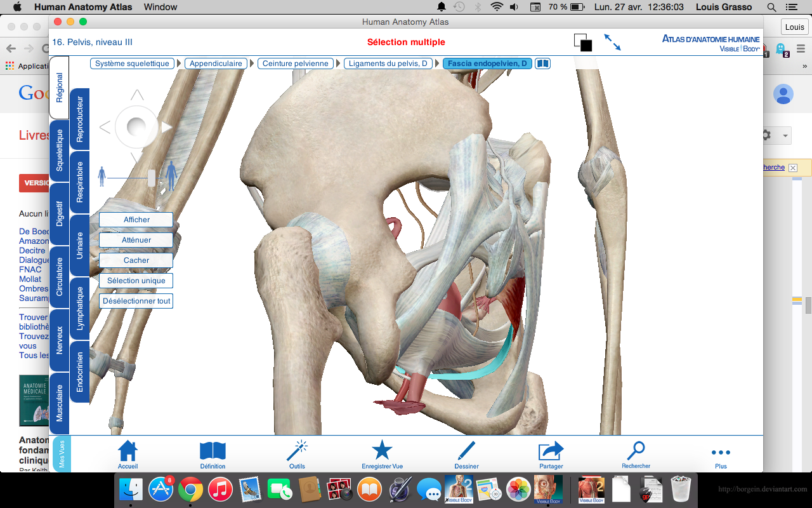Click the book icon beside Fascia endopelvien
The image size is (812, 508).
542,63
